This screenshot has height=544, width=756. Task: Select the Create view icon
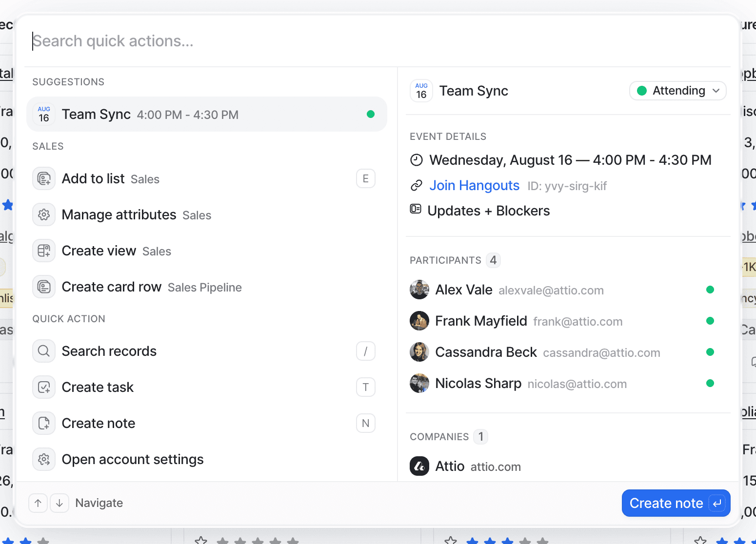pos(44,251)
